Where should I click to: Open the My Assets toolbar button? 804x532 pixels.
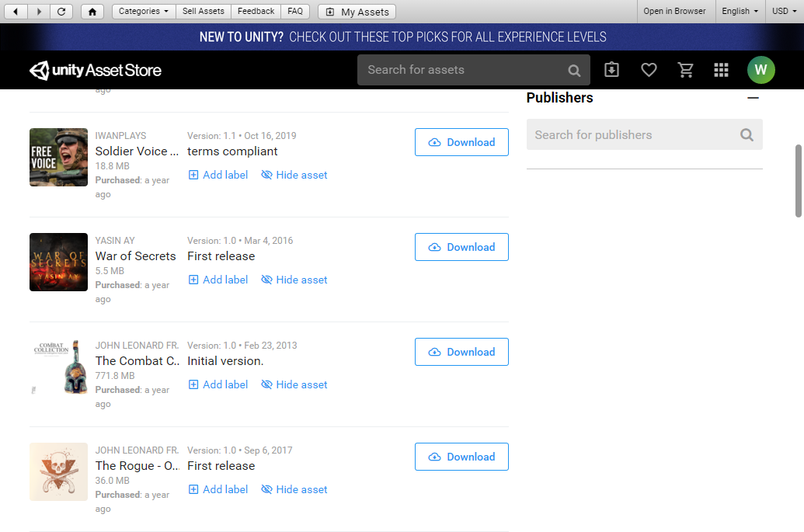357,12
